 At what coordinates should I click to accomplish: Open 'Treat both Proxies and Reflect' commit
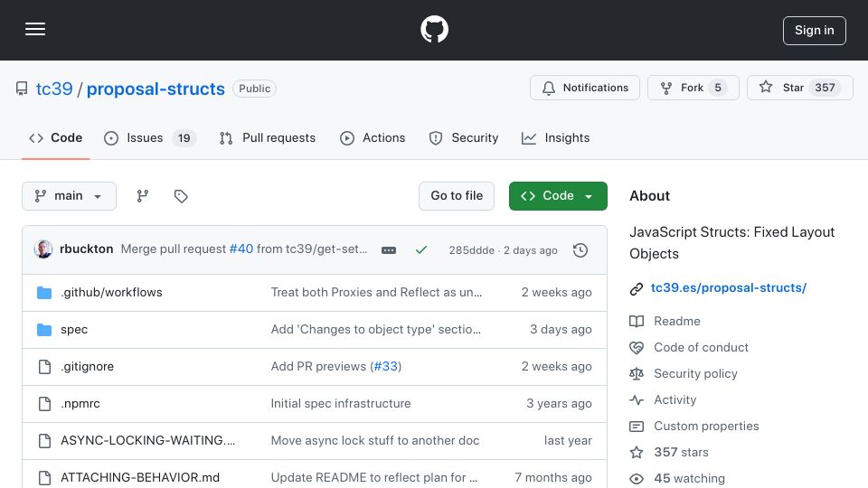point(376,292)
